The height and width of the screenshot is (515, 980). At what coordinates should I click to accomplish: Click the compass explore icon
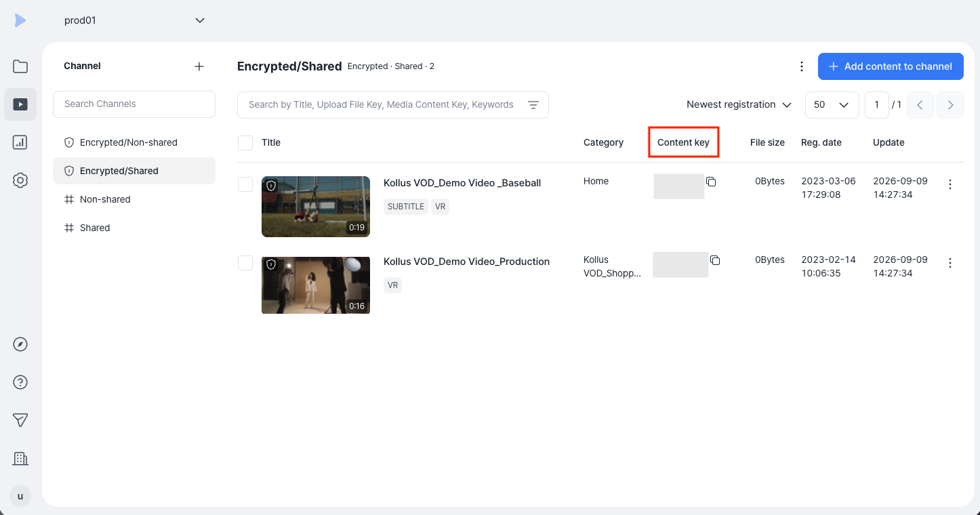(x=20, y=344)
